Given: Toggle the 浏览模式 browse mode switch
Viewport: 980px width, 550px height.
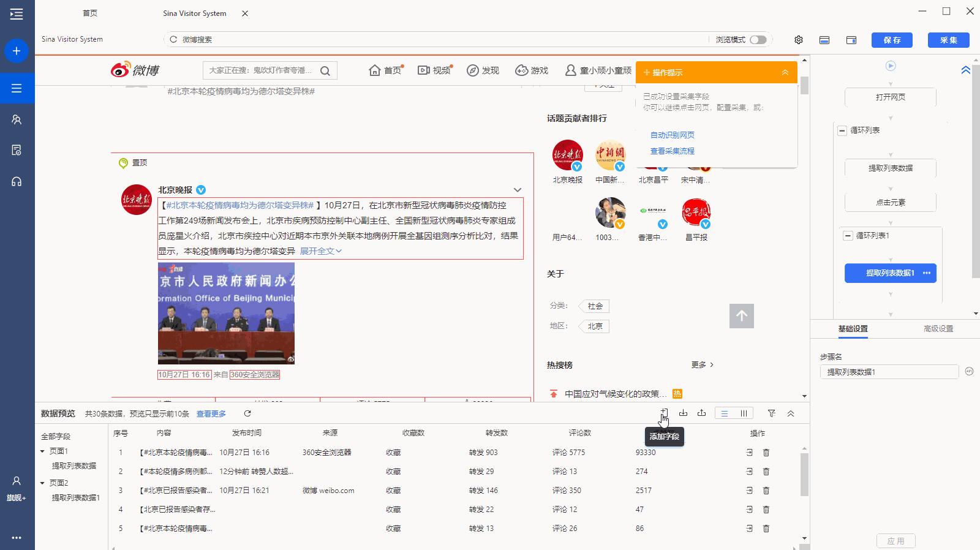Looking at the screenshot, I should pos(758,40).
